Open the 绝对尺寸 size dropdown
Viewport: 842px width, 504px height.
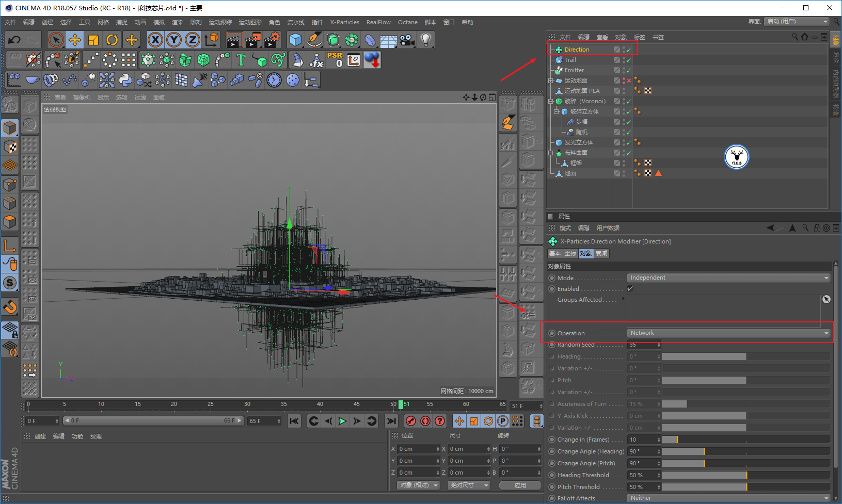468,485
